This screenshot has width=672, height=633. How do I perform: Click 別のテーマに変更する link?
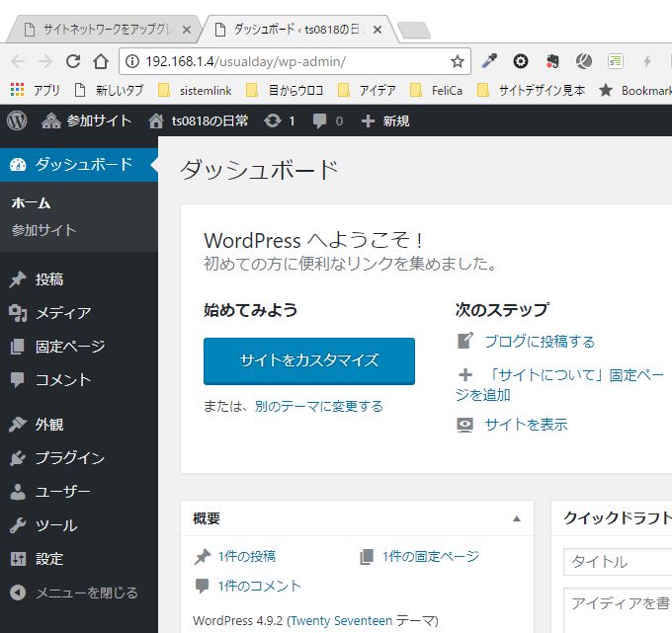click(319, 406)
